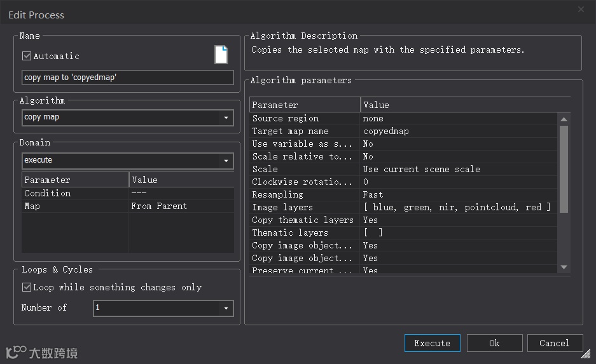Screen dimensions: 596x364
Task: Open the Algorithm dropdown
Action: (x=226, y=118)
